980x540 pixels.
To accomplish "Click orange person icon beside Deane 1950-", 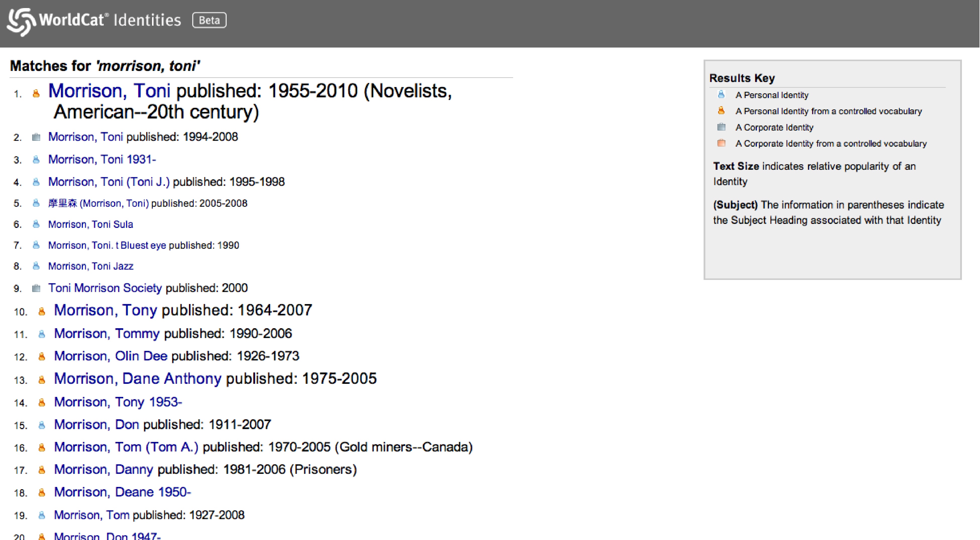I will coord(42,493).
